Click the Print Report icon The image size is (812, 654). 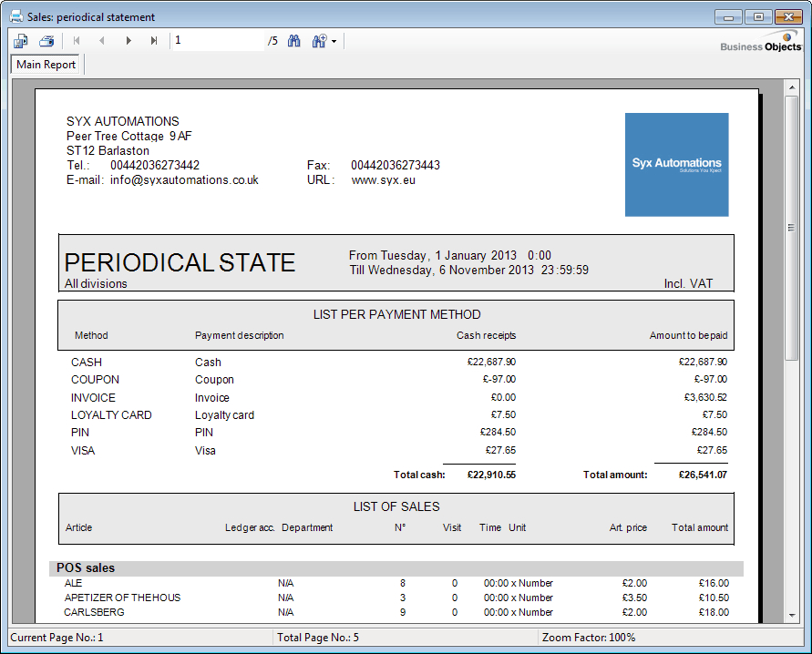(x=46, y=41)
